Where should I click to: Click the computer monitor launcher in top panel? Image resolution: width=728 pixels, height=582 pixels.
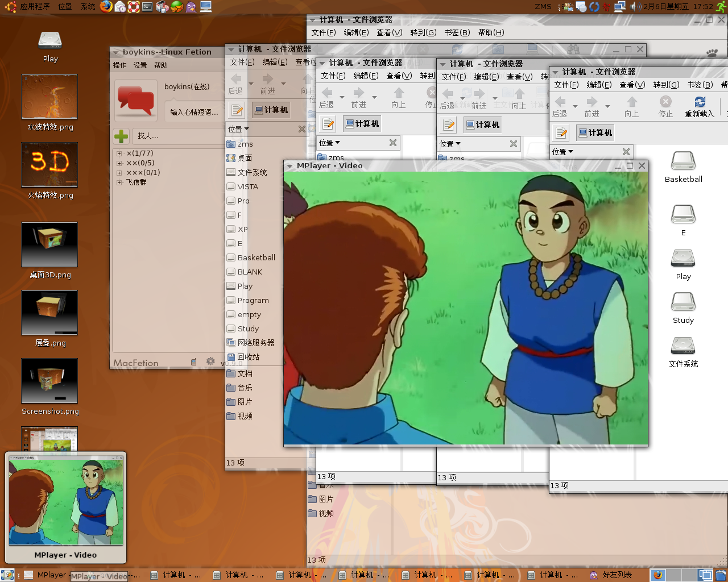pos(206,6)
